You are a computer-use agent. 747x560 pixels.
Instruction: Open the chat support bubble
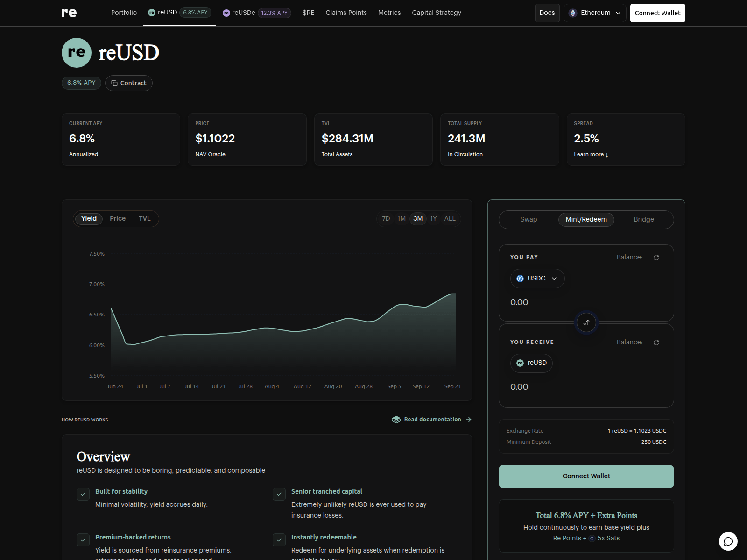coord(728,541)
